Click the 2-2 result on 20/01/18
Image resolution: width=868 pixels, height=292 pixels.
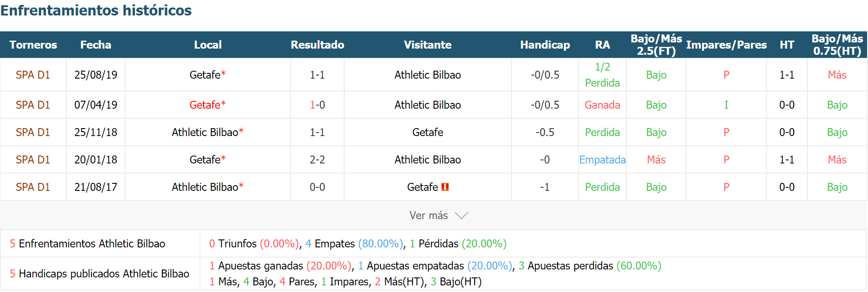[317, 159]
